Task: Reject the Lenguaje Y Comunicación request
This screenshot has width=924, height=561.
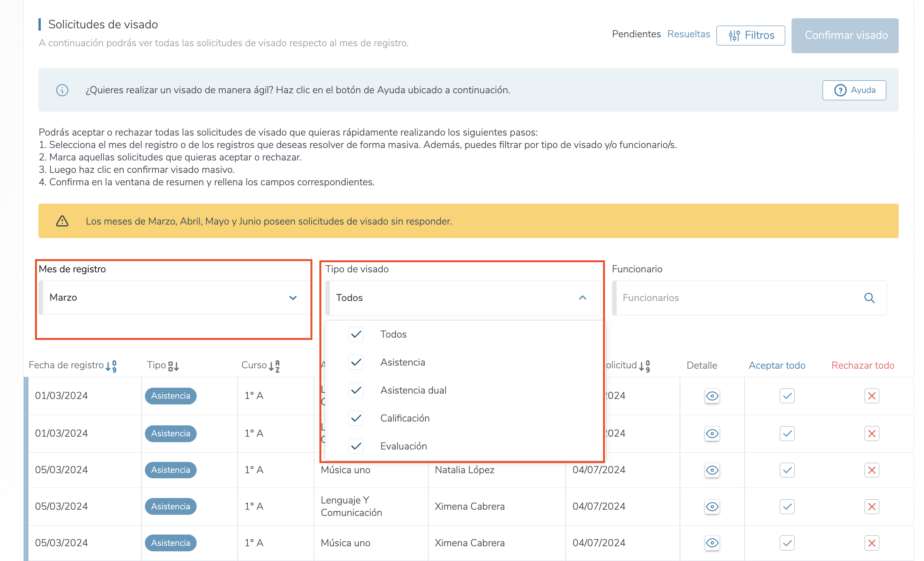Action: coord(872,507)
